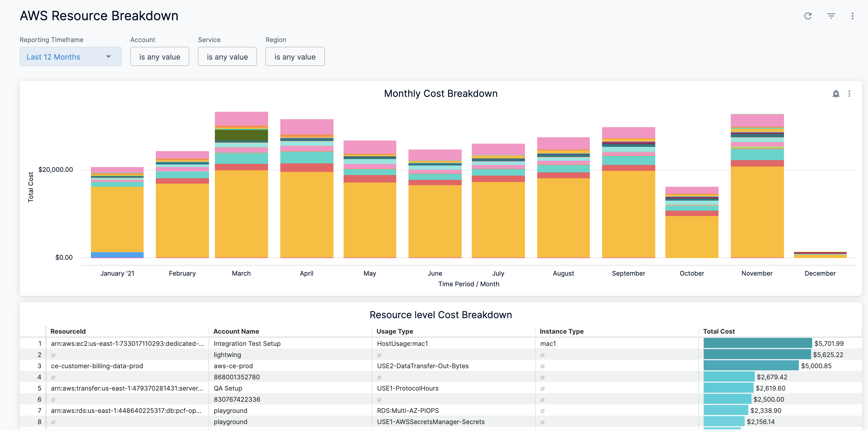868x431 pixels.
Task: Open the Account filter value selector
Action: [159, 57]
